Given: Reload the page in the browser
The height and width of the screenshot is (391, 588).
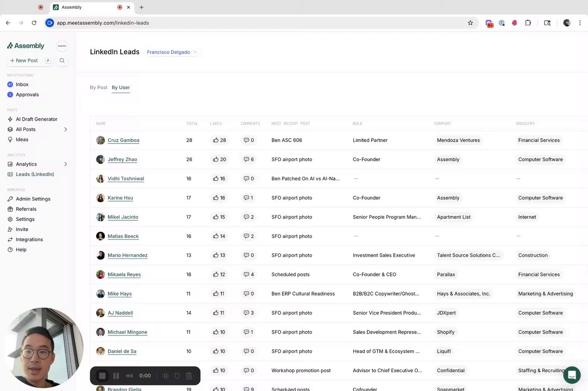Looking at the screenshot, I should click(x=34, y=23).
